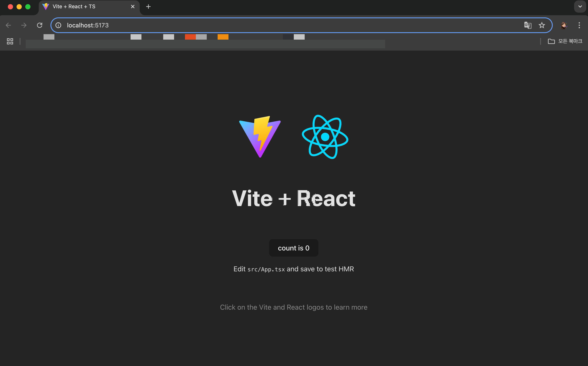View site information icon beside localhost
Image resolution: width=588 pixels, height=366 pixels.
tap(58, 25)
